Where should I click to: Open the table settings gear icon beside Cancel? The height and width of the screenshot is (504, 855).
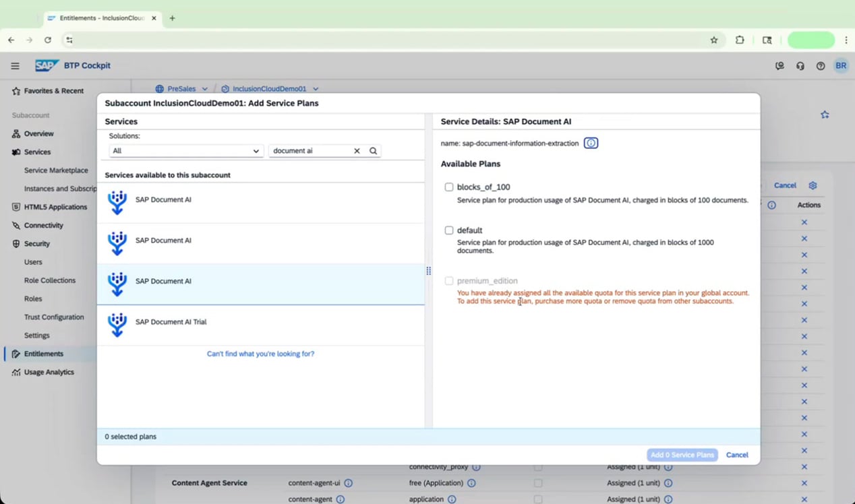(x=813, y=185)
